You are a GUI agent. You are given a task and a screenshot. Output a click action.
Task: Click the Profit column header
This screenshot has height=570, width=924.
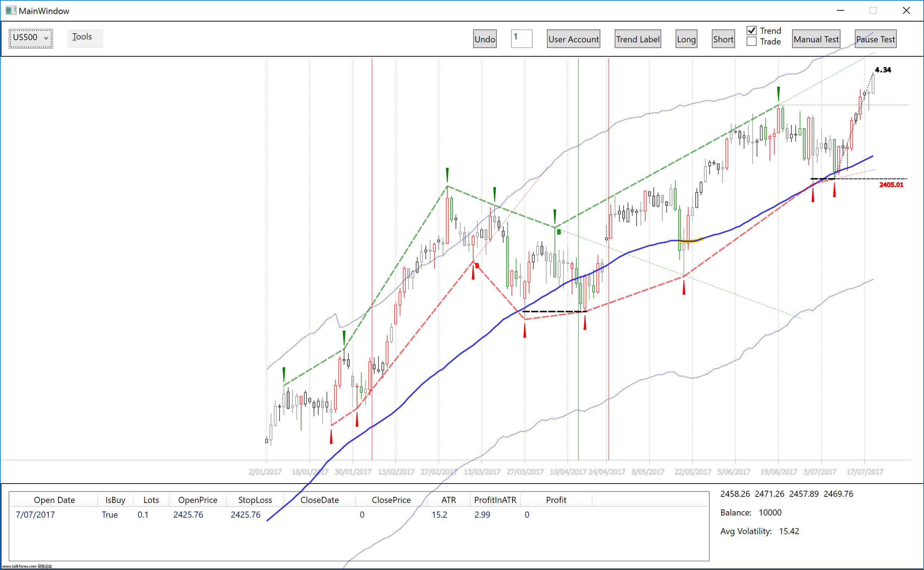pos(556,500)
